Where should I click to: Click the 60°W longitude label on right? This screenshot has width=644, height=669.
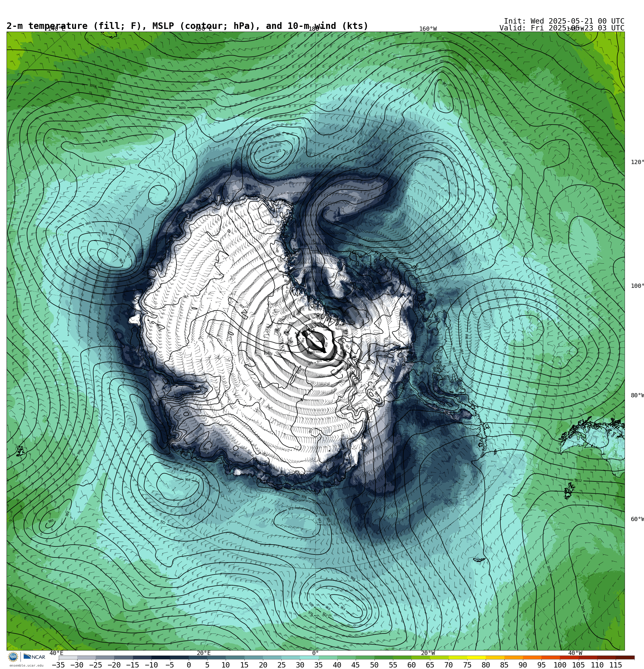pyautogui.click(x=637, y=519)
